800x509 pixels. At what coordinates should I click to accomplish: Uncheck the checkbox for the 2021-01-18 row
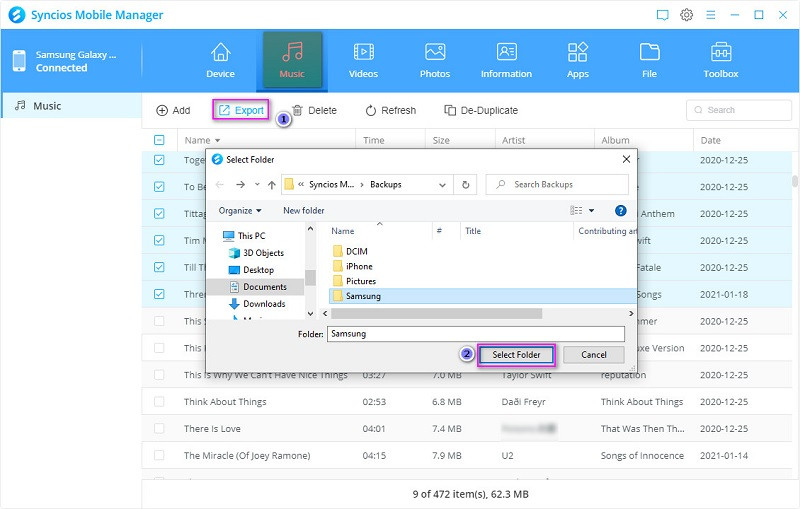click(159, 294)
